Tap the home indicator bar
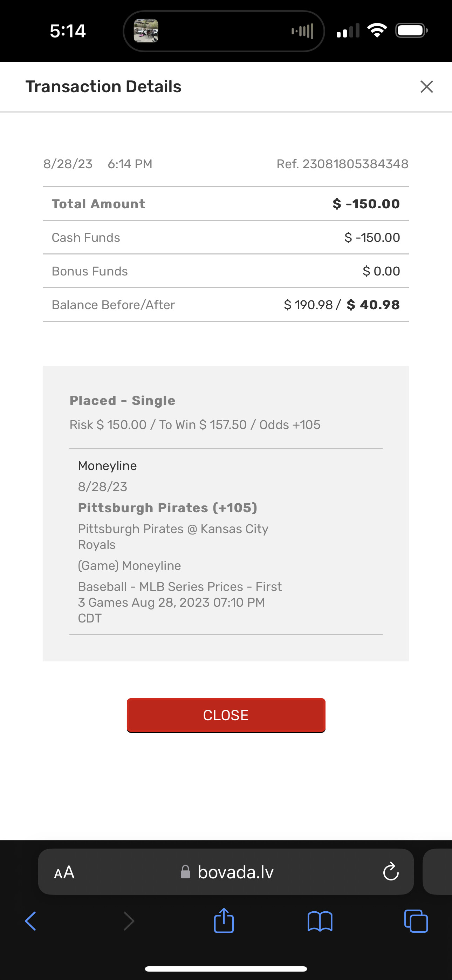 click(226, 968)
